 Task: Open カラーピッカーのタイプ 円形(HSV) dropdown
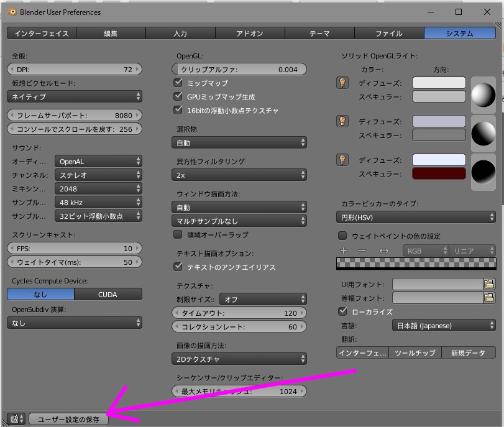[416, 218]
